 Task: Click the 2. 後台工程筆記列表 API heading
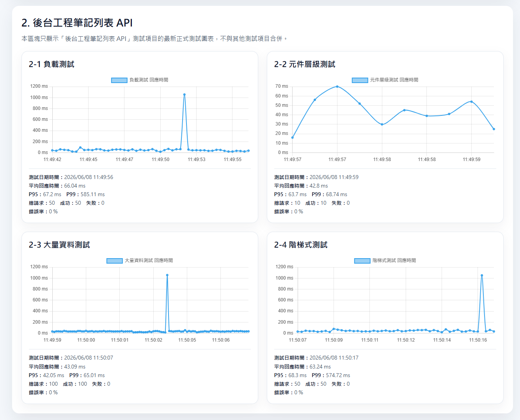click(x=77, y=23)
